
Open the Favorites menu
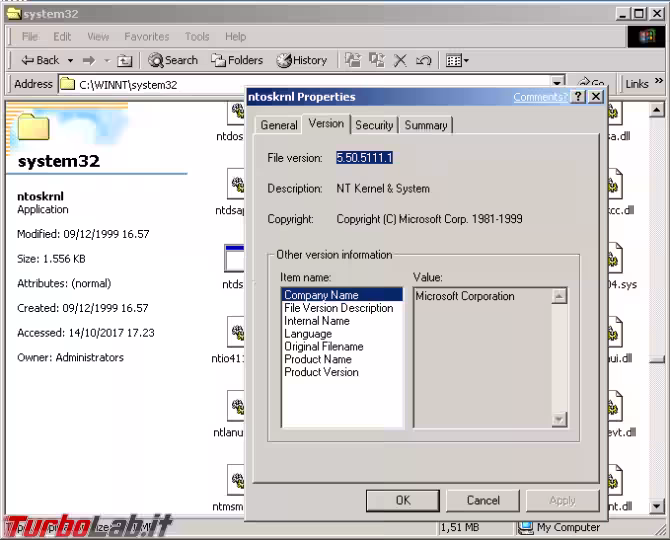(146, 37)
